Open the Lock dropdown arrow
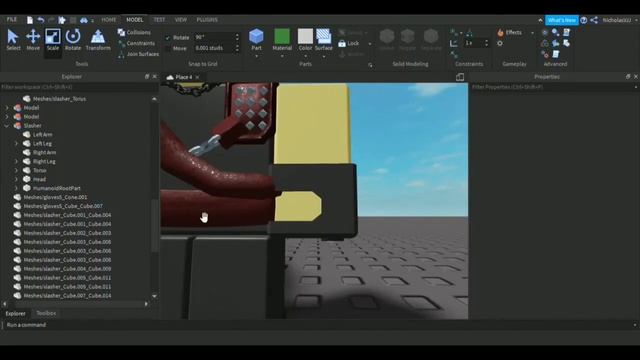Viewport: 640px width, 360px height. pyautogui.click(x=370, y=44)
